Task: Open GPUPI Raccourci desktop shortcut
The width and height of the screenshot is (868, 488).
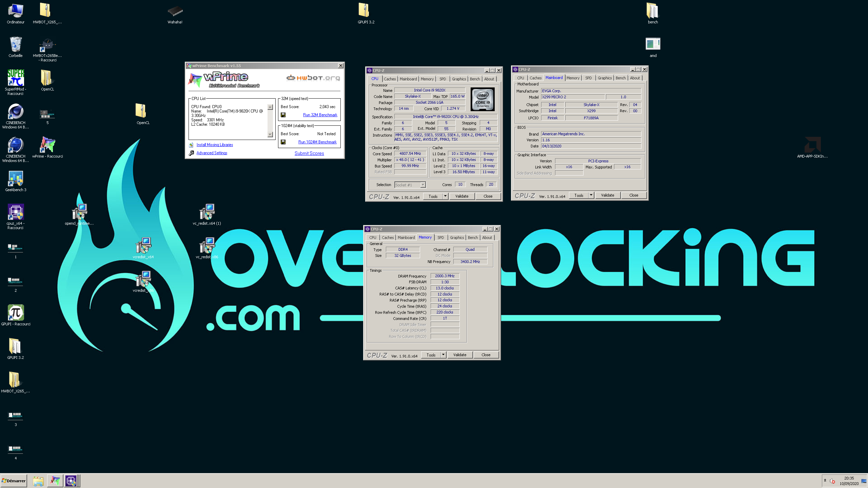Action: 16,315
